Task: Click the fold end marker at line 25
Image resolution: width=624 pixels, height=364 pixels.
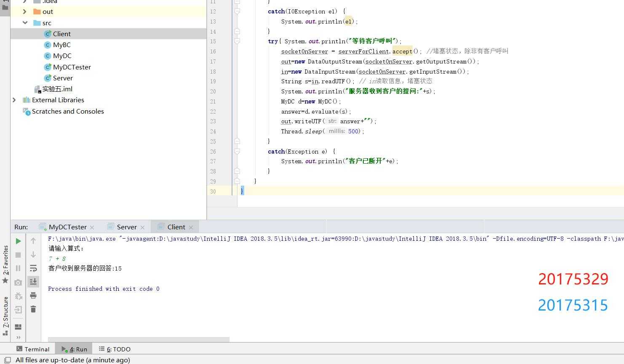Action: pyautogui.click(x=237, y=141)
